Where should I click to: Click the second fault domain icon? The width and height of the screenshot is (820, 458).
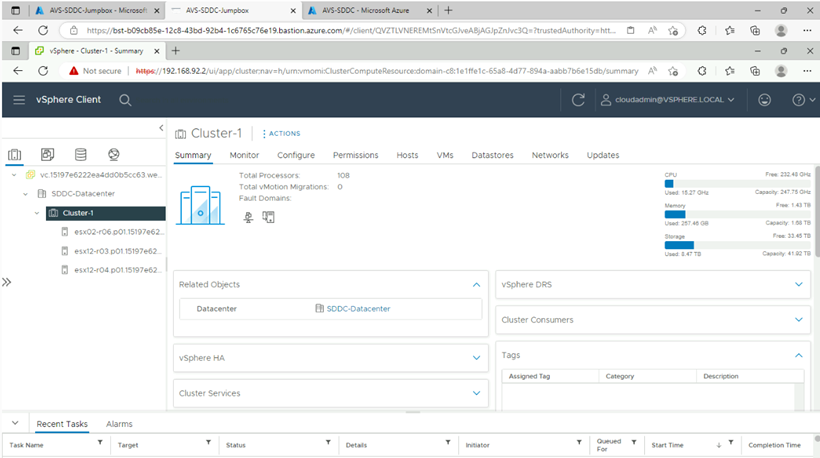click(268, 217)
